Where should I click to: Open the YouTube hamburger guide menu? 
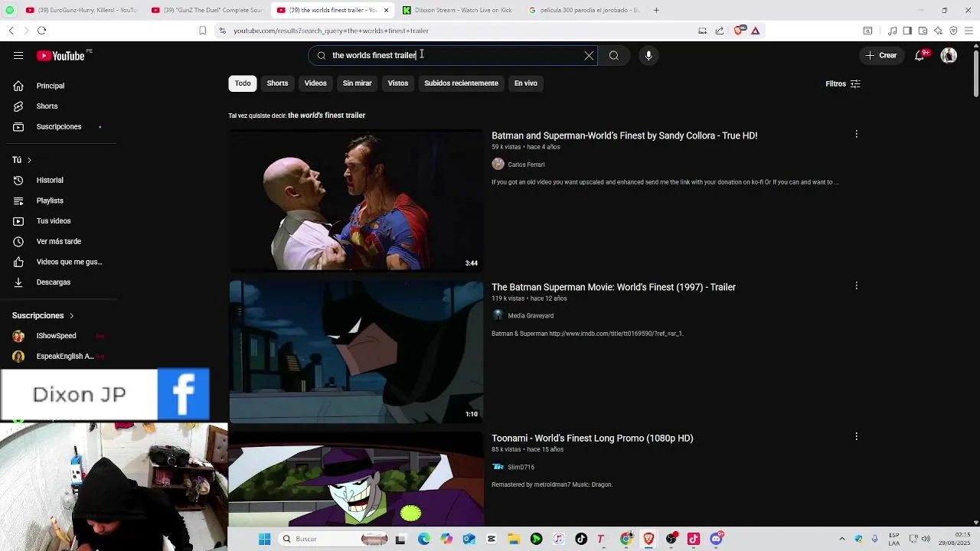[x=18, y=55]
